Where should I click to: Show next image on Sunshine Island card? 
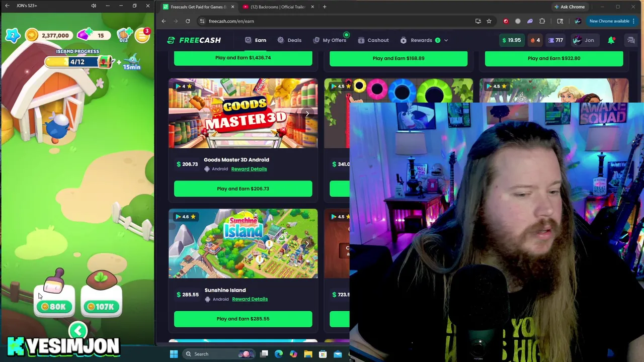click(307, 244)
